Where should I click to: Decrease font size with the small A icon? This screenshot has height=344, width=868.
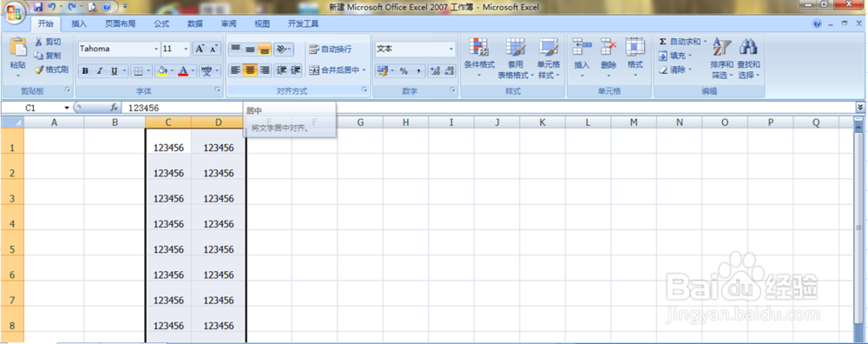(x=214, y=49)
